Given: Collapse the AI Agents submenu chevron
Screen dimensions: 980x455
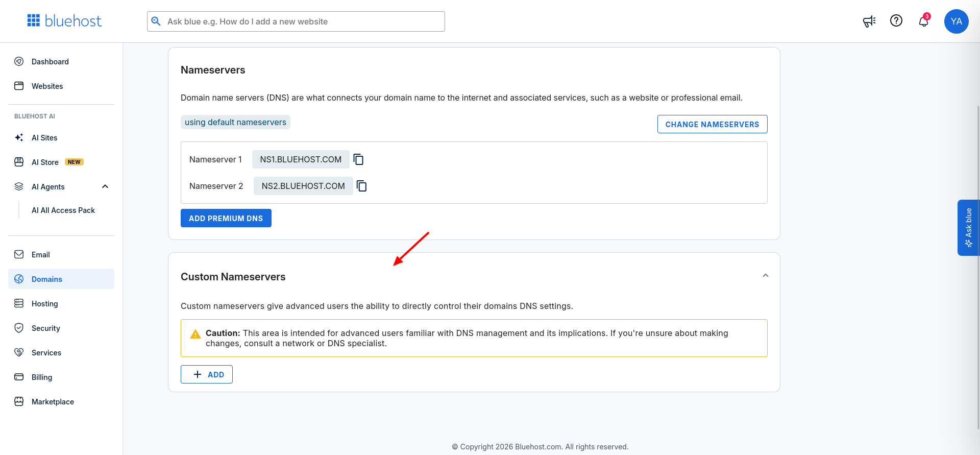Looking at the screenshot, I should pos(105,186).
